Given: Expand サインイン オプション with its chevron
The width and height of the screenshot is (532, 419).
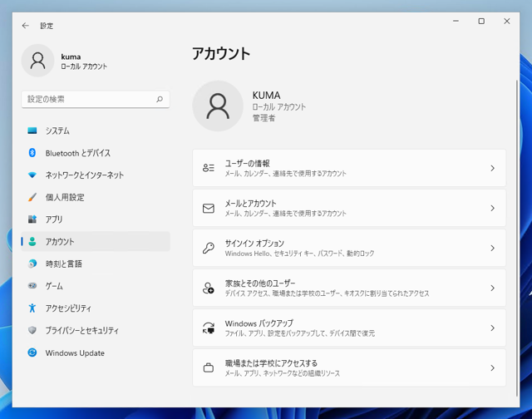Looking at the screenshot, I should click(493, 248).
